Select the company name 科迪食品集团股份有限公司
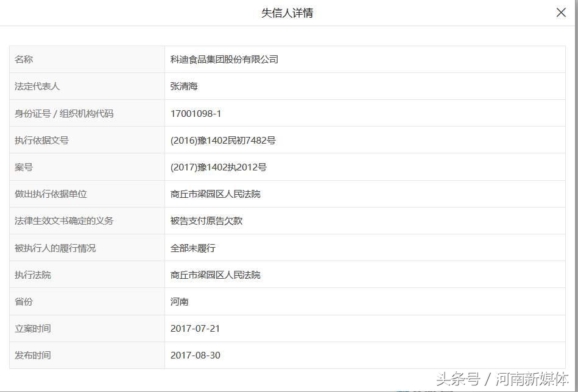This screenshot has height=392, width=578. [225, 59]
